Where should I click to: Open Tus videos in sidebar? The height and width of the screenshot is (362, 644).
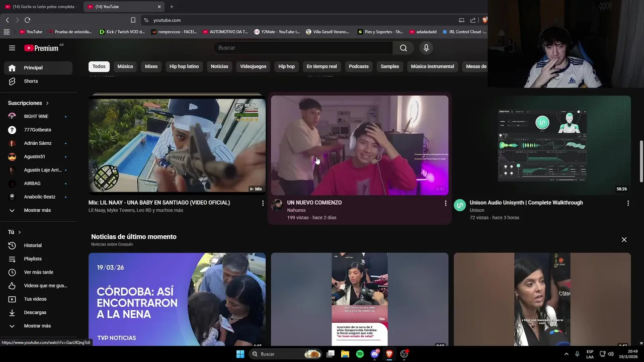tap(38, 299)
